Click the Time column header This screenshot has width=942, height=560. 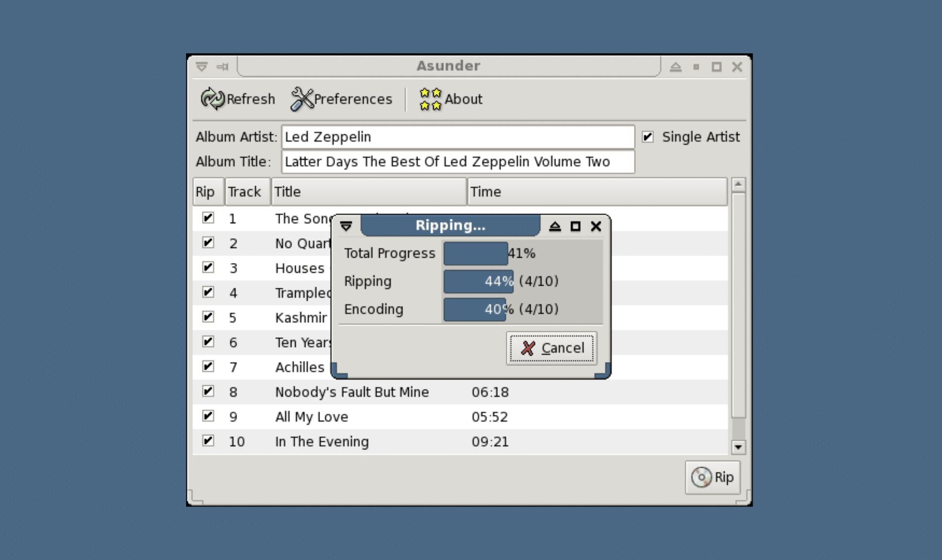tap(597, 192)
